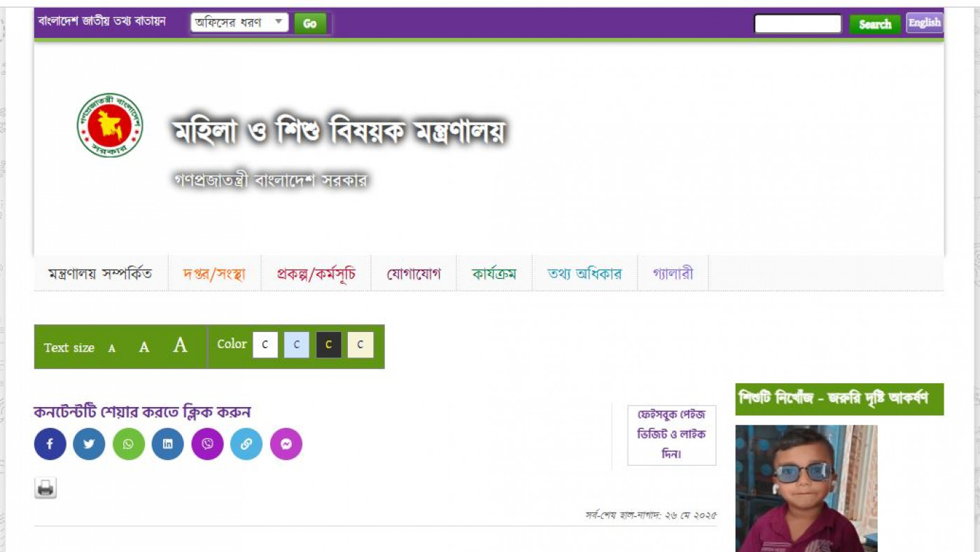
Task: Switch language to English
Action: pos(924,22)
